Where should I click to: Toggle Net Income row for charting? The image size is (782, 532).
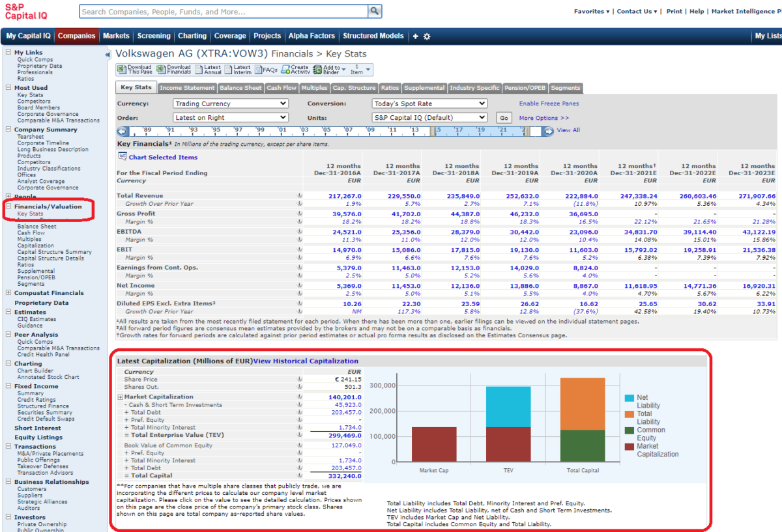pyautogui.click(x=299, y=286)
